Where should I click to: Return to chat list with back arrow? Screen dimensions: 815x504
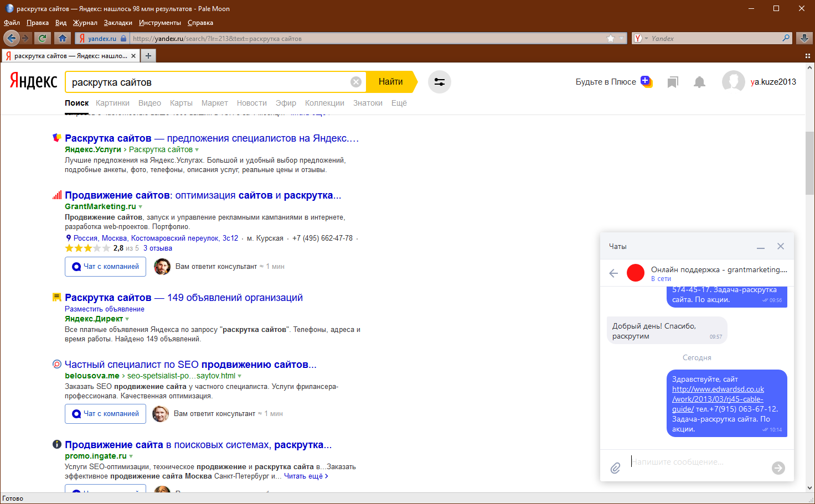click(613, 273)
